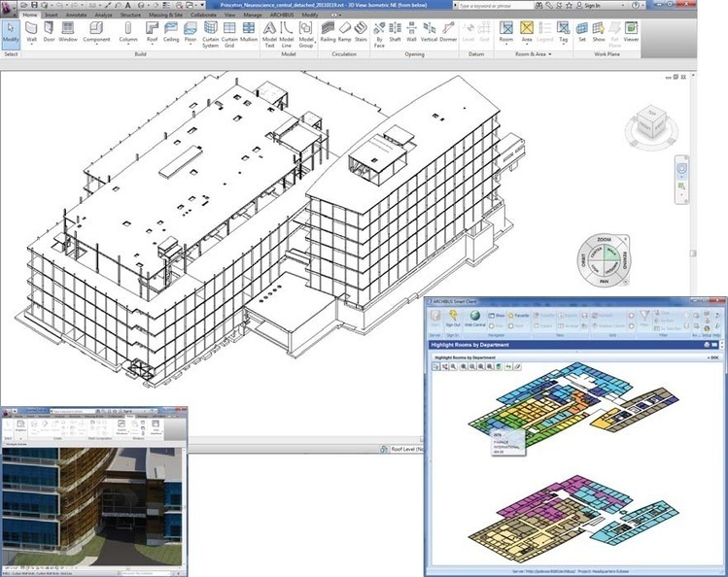Select the Column tool

coord(128,32)
